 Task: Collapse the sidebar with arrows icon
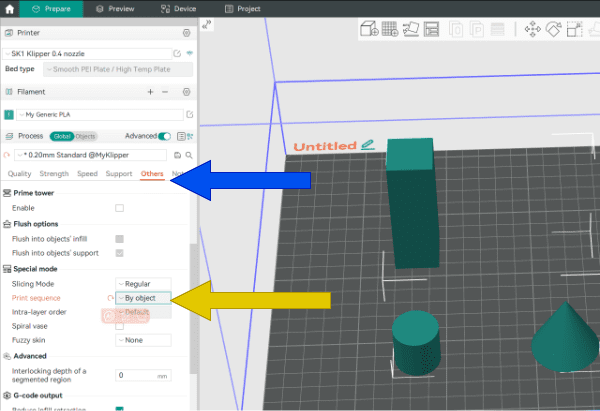(x=207, y=24)
